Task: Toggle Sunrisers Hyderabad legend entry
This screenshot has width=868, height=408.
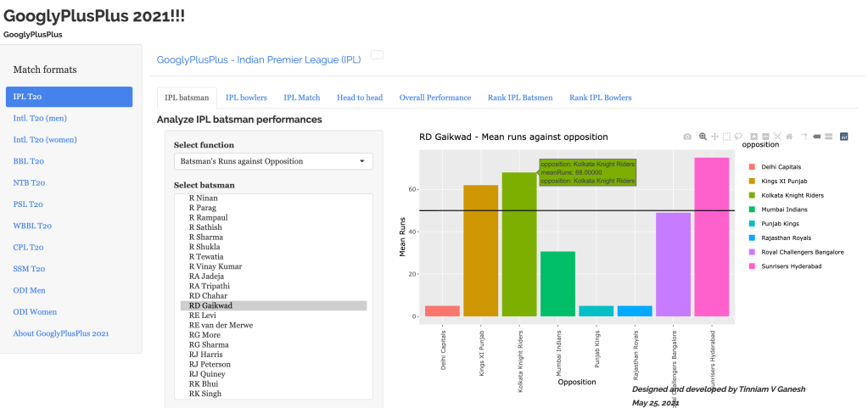Action: pos(791,266)
